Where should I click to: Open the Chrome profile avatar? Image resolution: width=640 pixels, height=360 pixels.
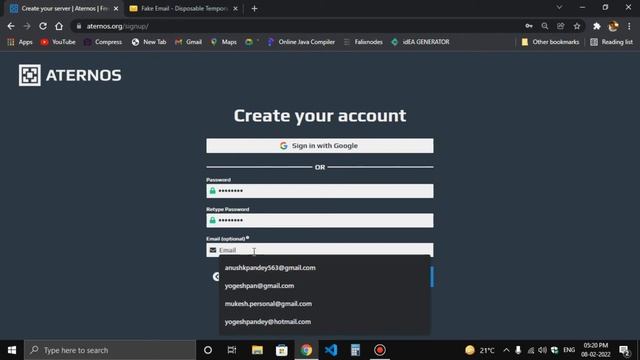613,26
